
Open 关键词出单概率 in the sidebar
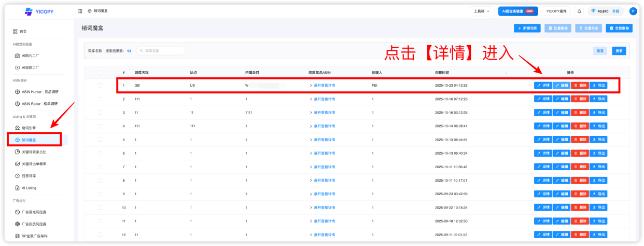(x=31, y=164)
